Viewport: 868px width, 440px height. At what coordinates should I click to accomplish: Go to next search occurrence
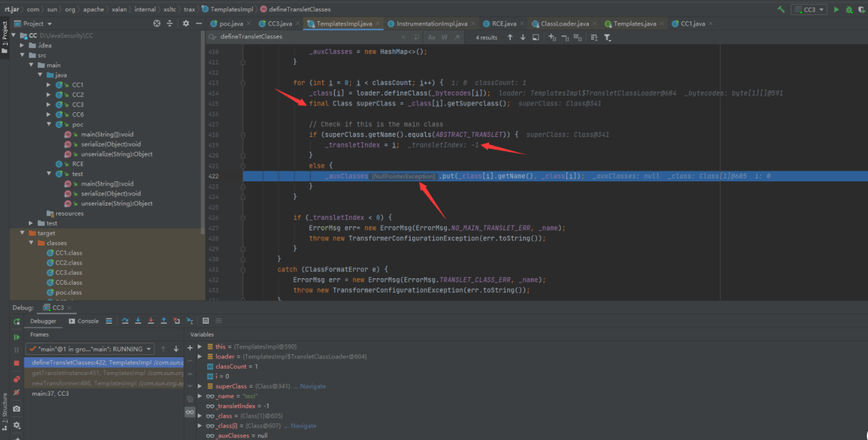523,37
